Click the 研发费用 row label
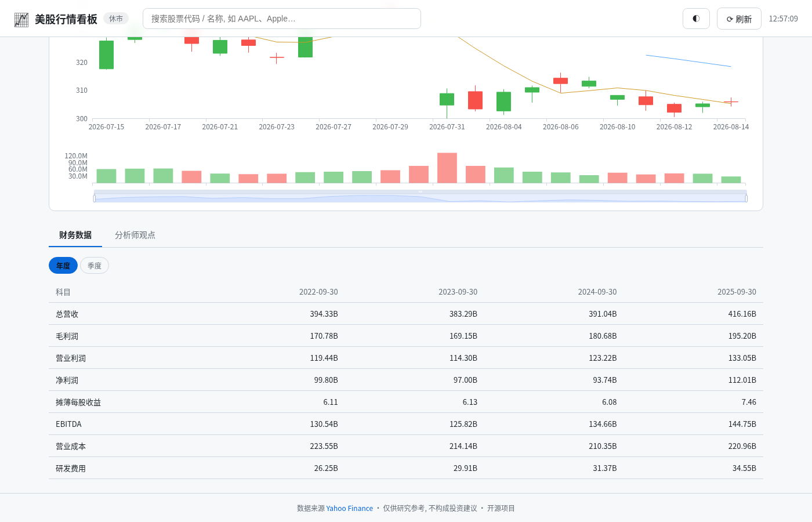Screen dimensions: 812x522 (71, 468)
